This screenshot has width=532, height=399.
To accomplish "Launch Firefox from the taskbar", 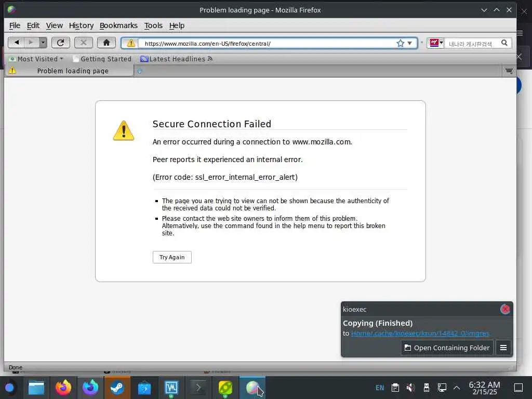I will click(63, 388).
